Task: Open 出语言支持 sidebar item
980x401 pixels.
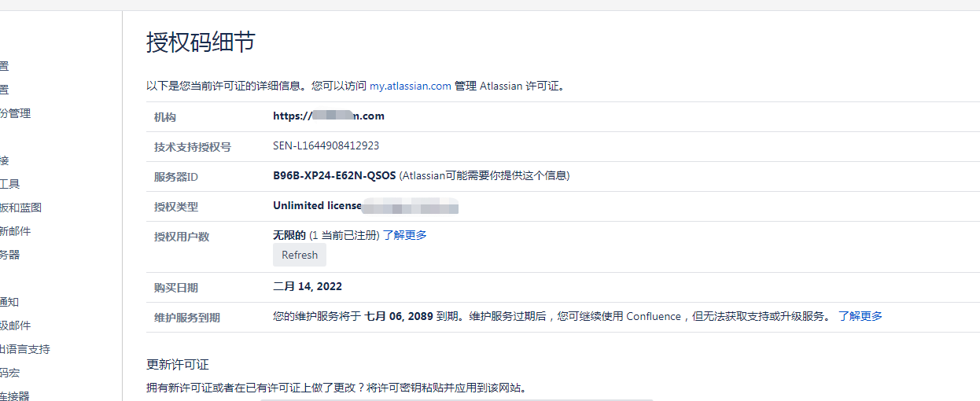Action: click(24, 349)
